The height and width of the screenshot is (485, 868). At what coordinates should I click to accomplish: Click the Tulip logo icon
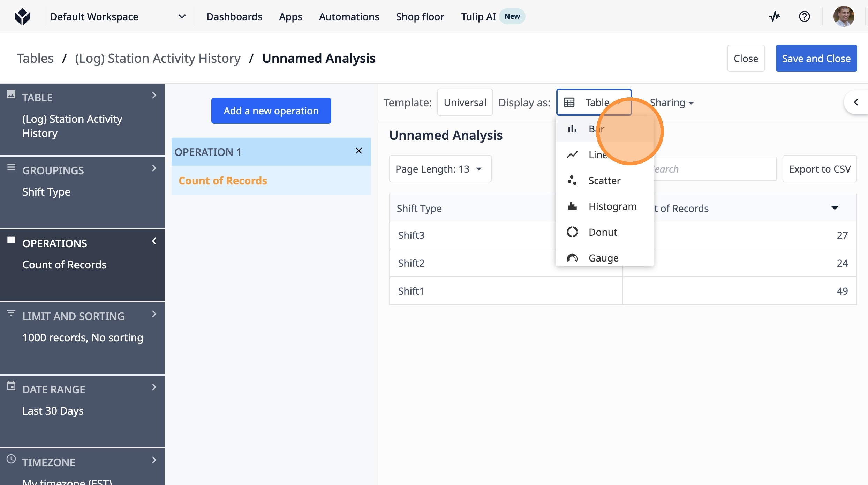coord(22,16)
